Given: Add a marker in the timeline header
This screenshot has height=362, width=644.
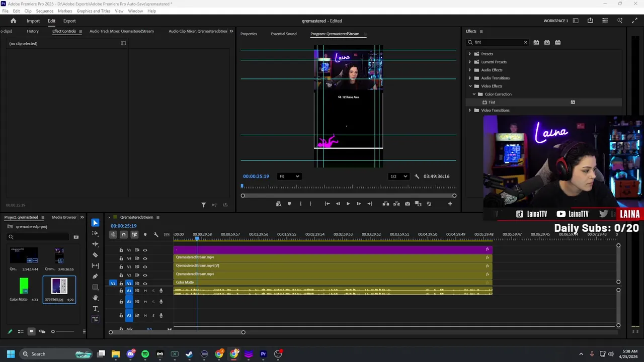Looking at the screenshot, I should pos(145,234).
